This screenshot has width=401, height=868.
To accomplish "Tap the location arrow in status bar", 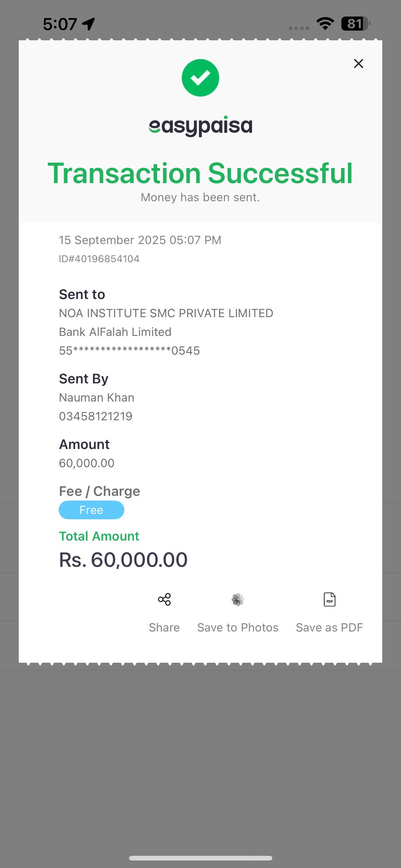I will (89, 23).
